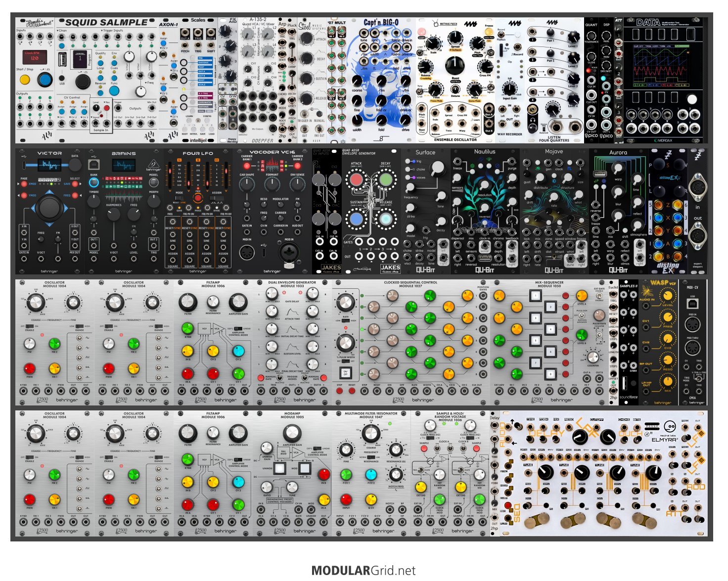Click the MIDI IN socket on Vocoder VC16

[246, 253]
